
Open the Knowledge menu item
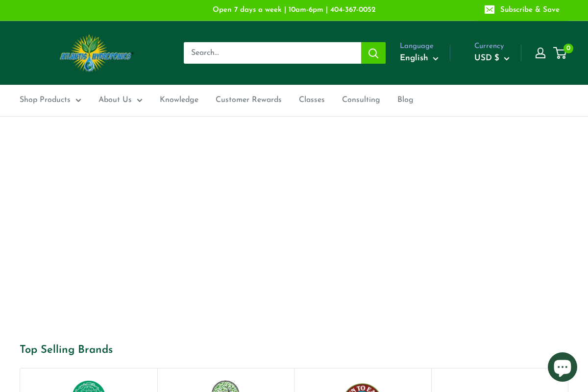point(179,100)
